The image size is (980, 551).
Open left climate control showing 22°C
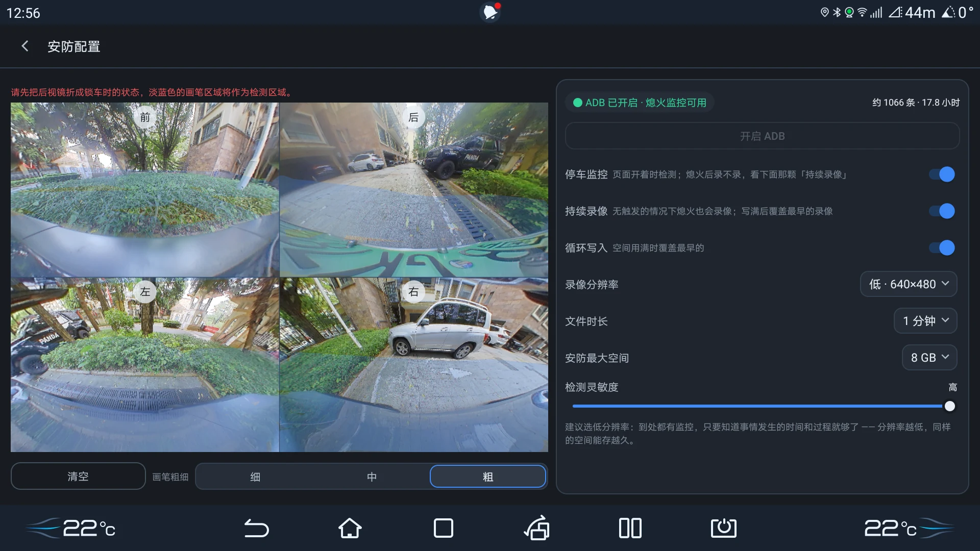click(x=71, y=528)
